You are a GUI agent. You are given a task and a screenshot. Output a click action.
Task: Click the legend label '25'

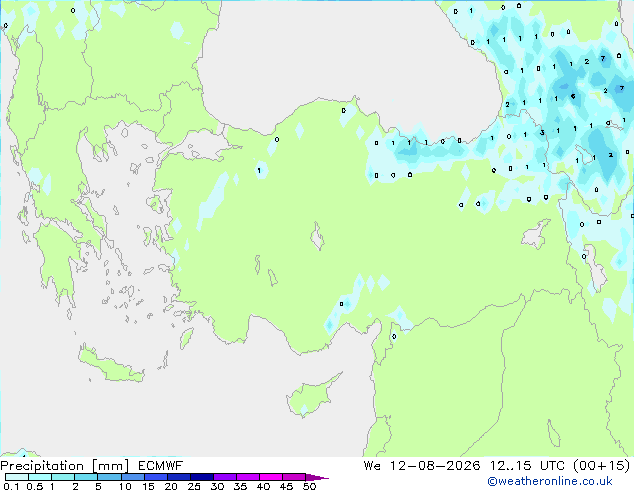point(194,486)
